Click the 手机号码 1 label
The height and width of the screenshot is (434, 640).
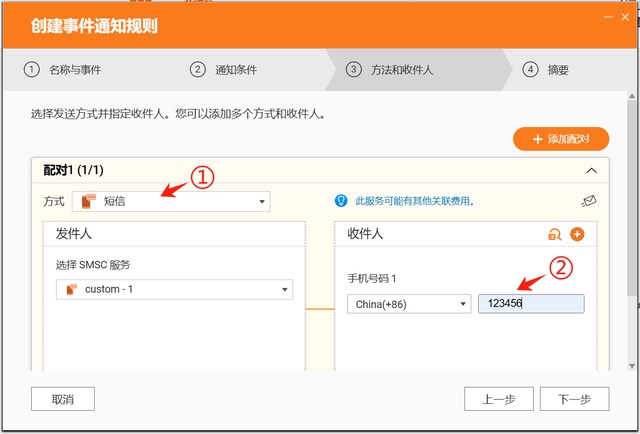[x=372, y=279]
